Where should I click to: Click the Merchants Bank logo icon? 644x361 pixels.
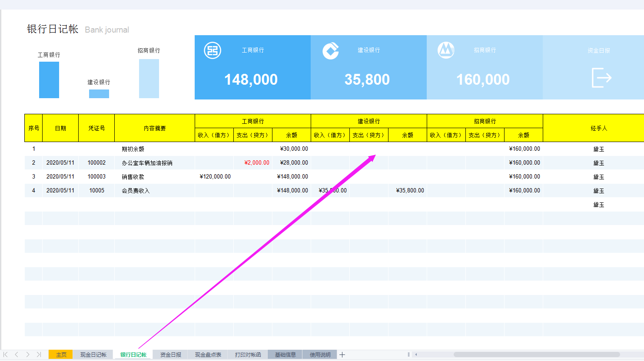click(446, 50)
